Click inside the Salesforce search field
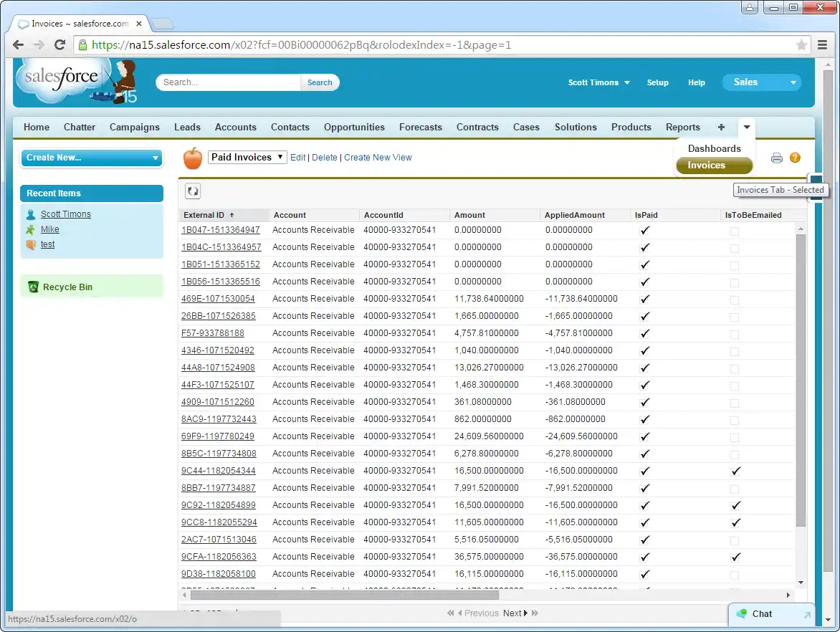This screenshot has width=840, height=632. coord(228,82)
